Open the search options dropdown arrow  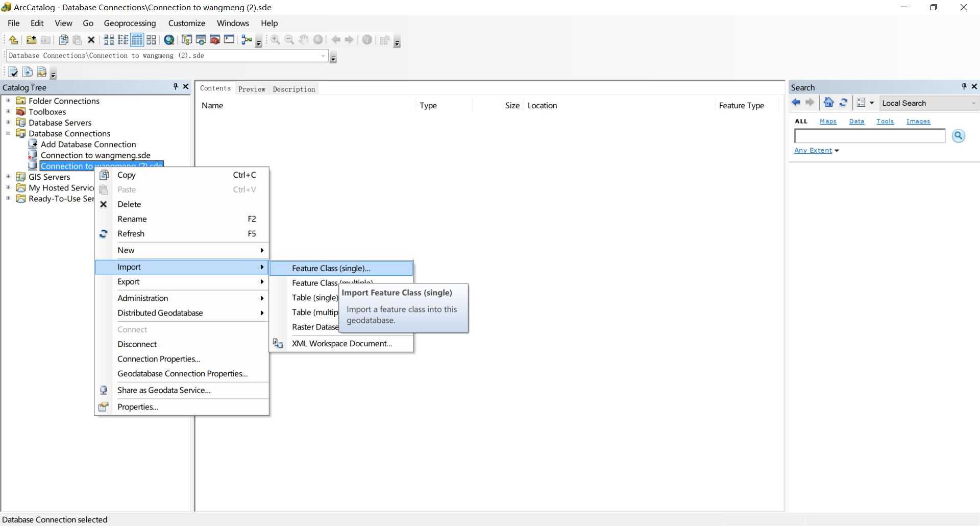pyautogui.click(x=872, y=103)
